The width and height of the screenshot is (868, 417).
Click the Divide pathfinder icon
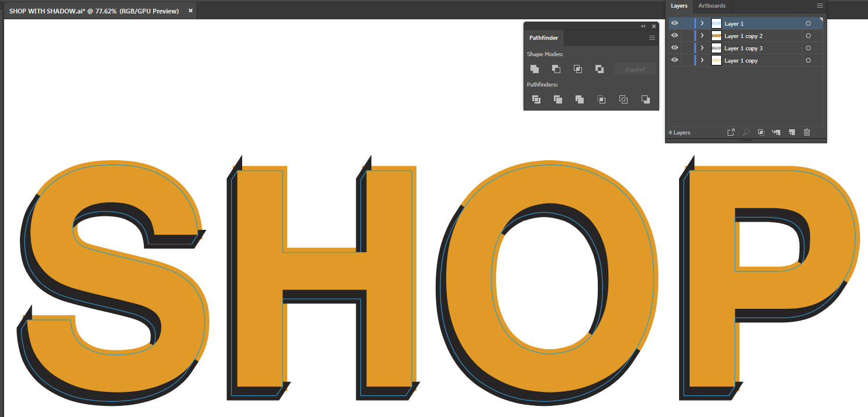[x=536, y=99]
